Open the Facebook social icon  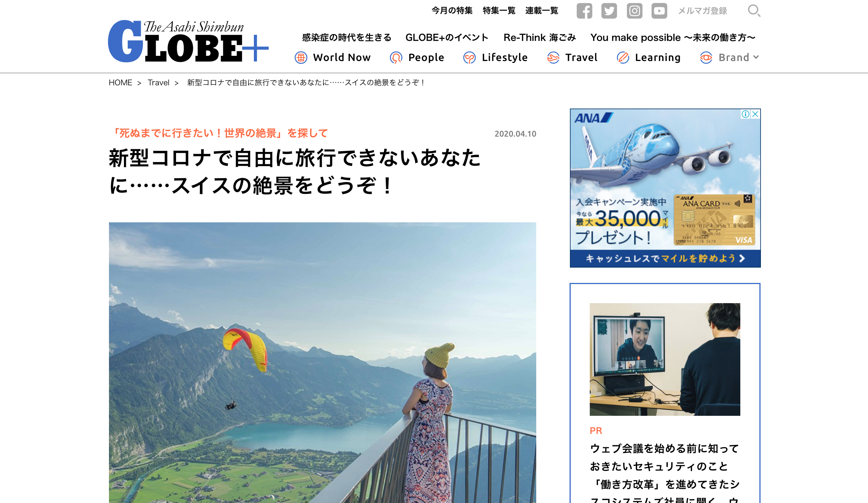click(584, 10)
